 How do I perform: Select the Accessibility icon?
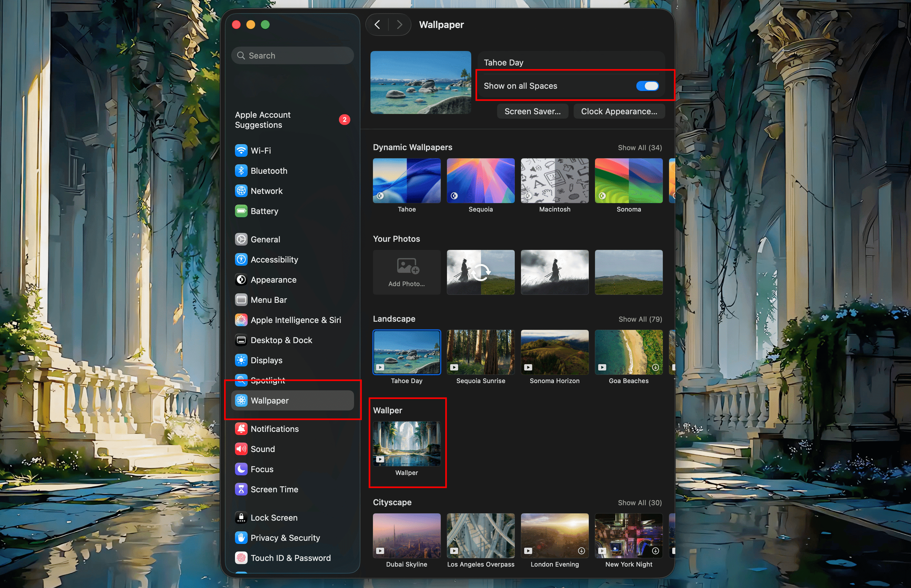click(x=242, y=259)
